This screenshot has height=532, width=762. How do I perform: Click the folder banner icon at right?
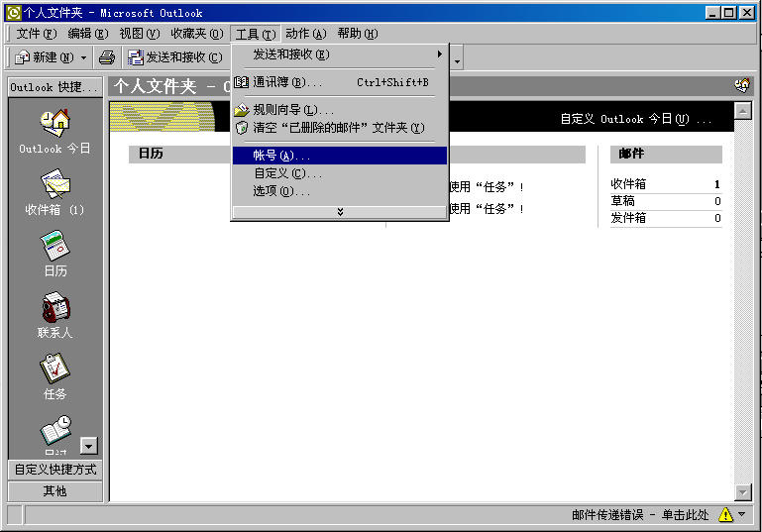[x=741, y=86]
